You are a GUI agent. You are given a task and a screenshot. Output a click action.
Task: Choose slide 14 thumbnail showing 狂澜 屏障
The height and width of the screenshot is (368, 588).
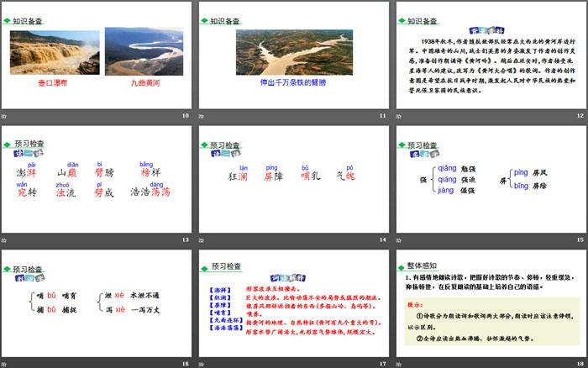pyautogui.click(x=293, y=178)
